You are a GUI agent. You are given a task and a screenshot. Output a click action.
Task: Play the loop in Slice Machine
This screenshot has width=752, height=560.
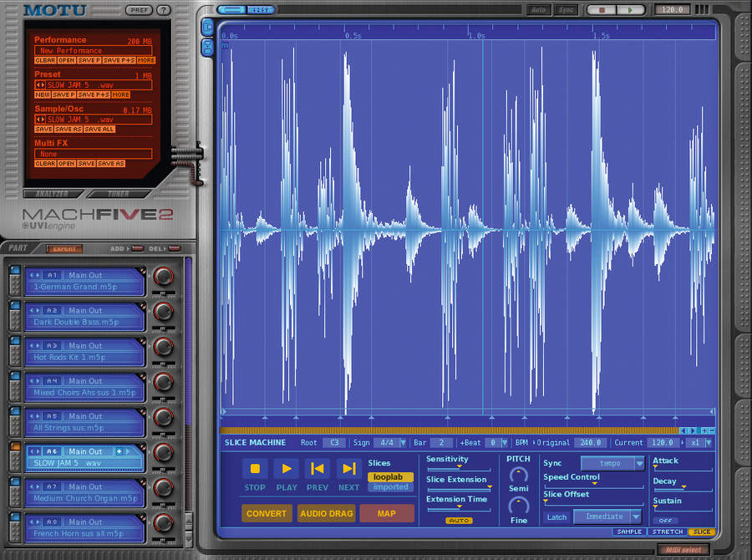(287, 469)
